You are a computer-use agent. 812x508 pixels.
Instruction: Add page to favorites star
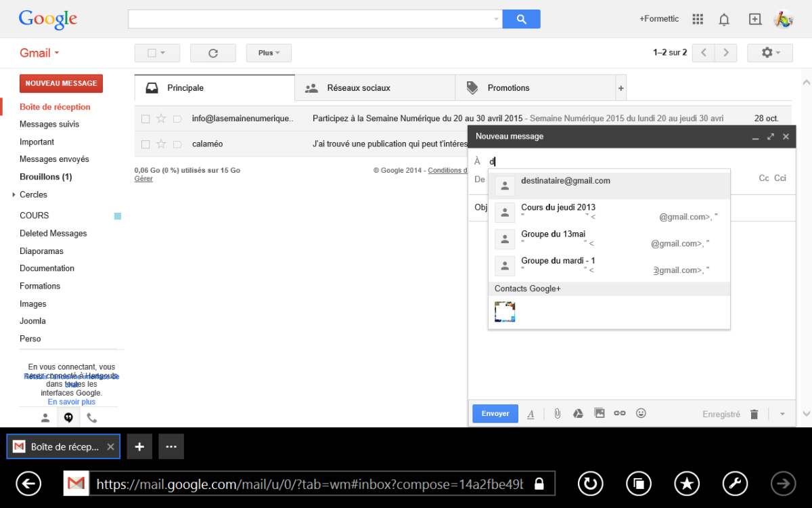point(687,484)
